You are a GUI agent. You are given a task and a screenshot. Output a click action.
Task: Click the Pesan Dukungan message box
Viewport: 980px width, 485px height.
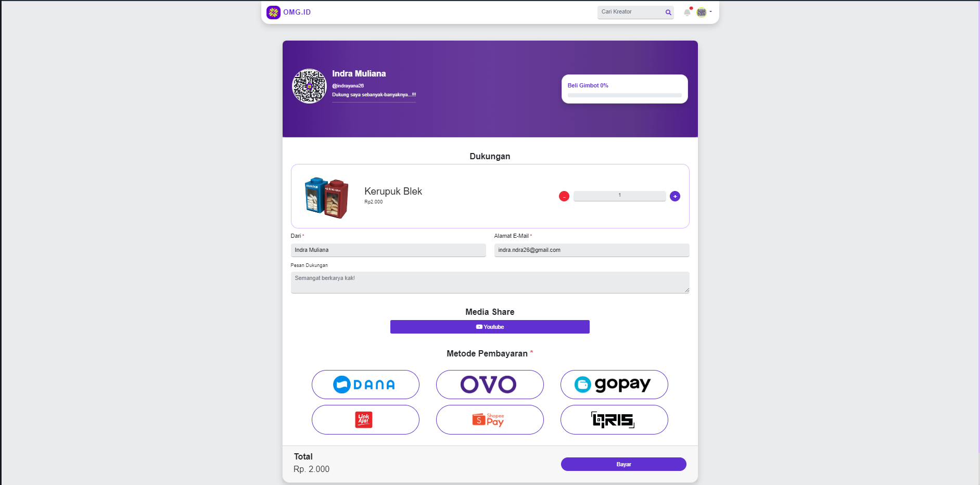click(490, 283)
